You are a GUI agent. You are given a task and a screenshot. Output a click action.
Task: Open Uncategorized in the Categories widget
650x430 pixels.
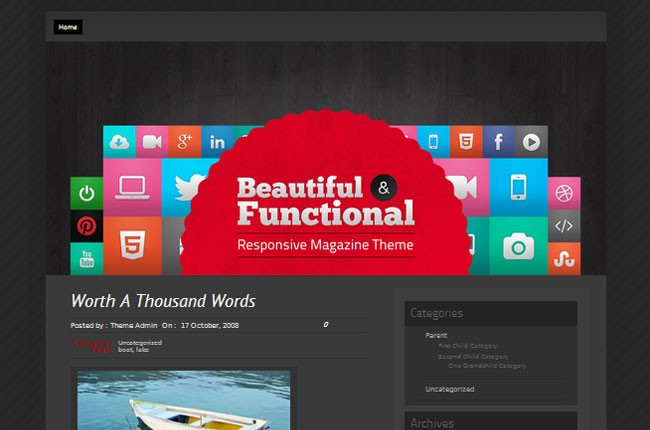point(449,389)
